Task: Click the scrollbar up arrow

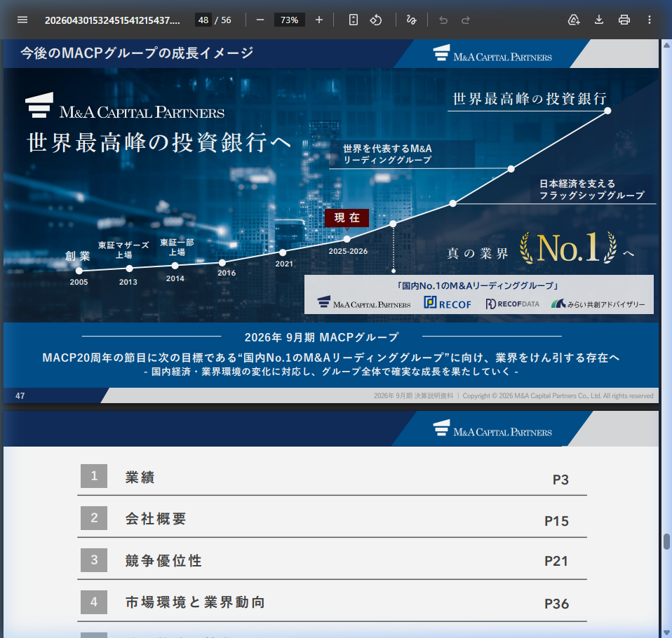Action: (666, 45)
